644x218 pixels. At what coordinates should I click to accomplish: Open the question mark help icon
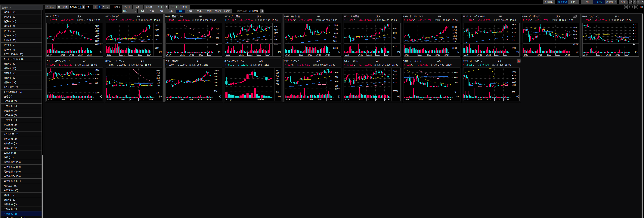[642, 2]
